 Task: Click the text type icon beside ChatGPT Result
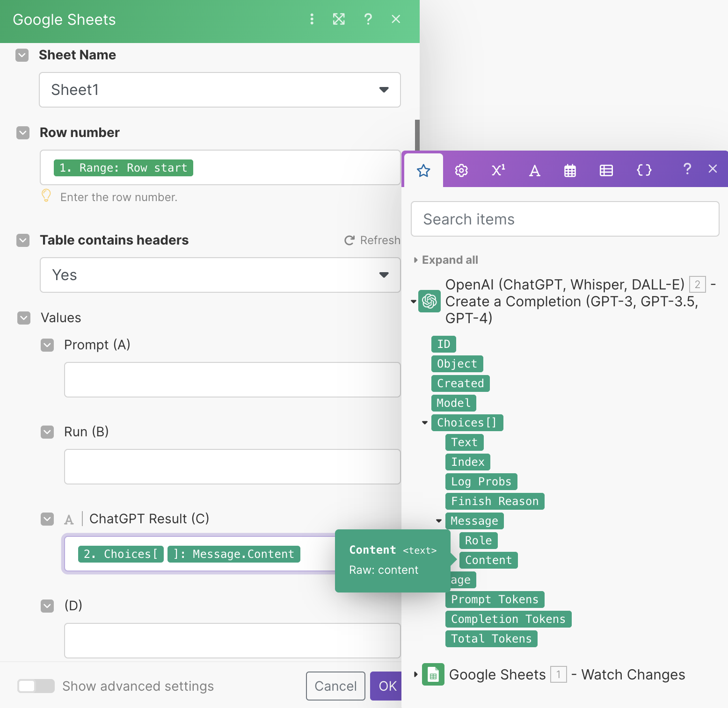coord(69,519)
